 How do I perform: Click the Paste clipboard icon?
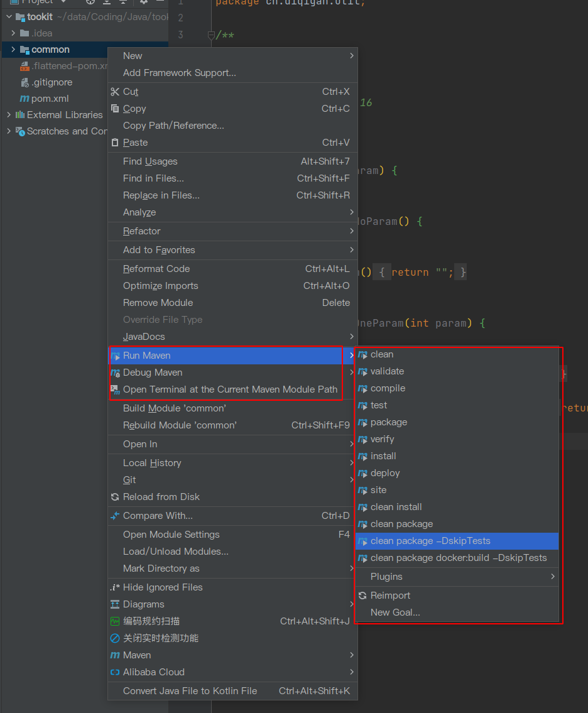coord(115,143)
